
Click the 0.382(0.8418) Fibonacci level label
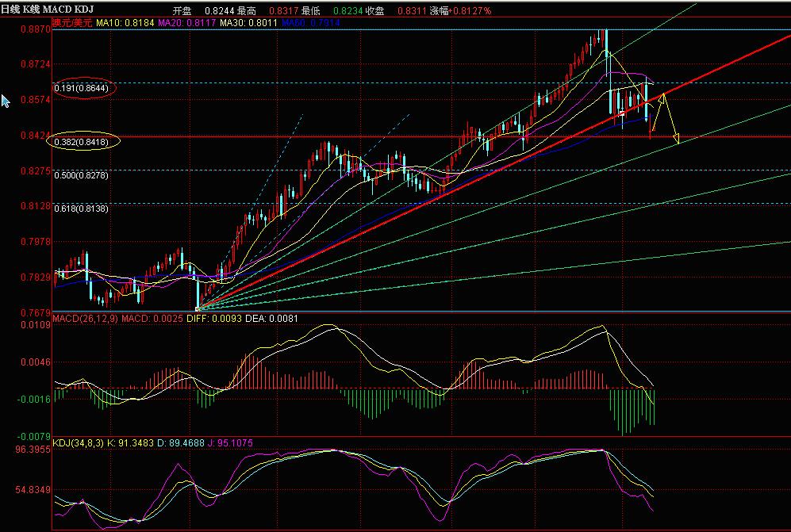(81, 142)
